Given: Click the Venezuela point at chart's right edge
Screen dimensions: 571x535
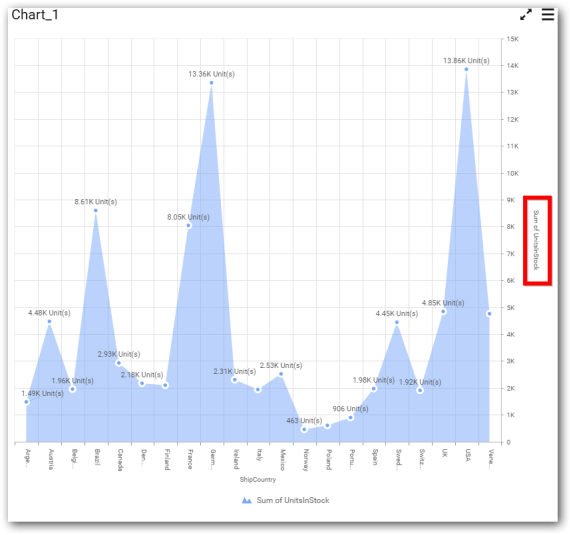Looking at the screenshot, I should [x=489, y=314].
